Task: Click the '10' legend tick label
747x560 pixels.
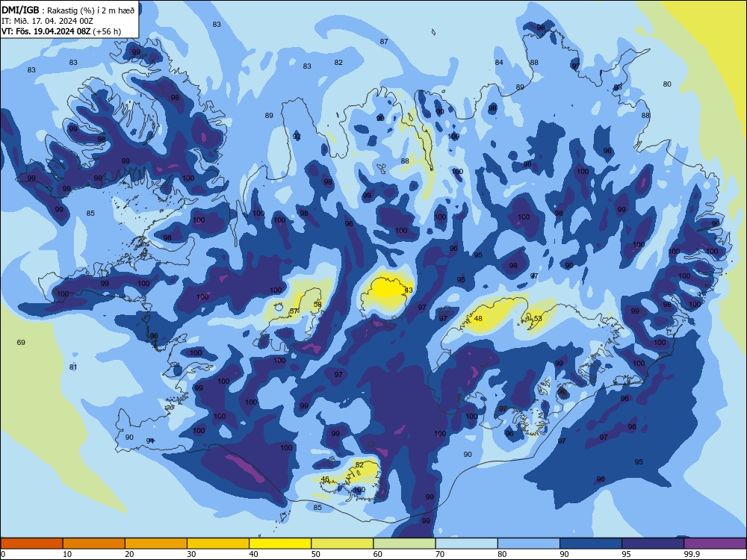Action: click(x=67, y=554)
